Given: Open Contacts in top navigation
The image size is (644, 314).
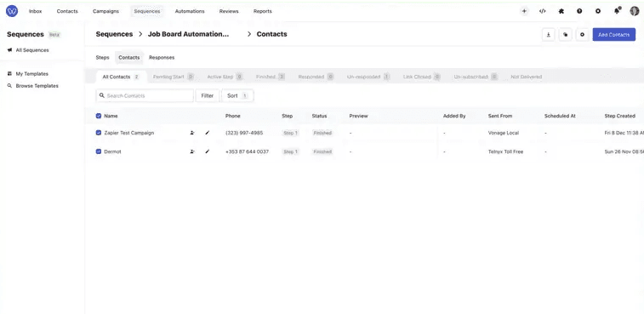Looking at the screenshot, I should coord(67,11).
